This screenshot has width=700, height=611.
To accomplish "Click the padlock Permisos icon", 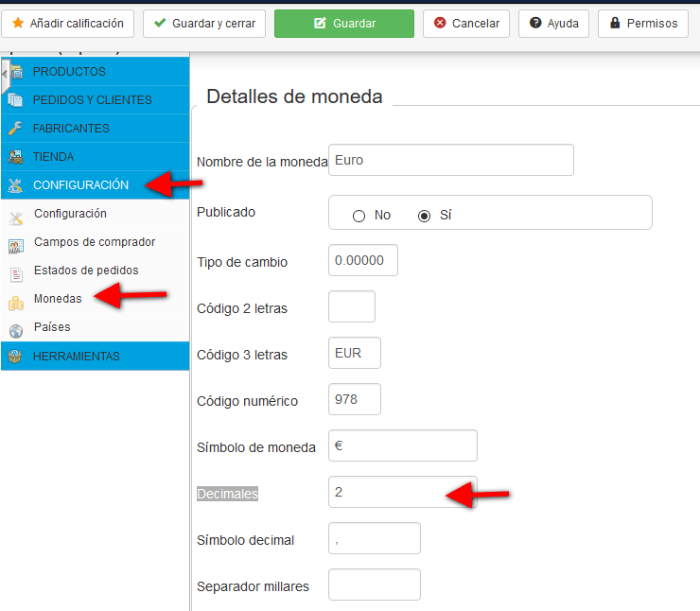I will [615, 23].
